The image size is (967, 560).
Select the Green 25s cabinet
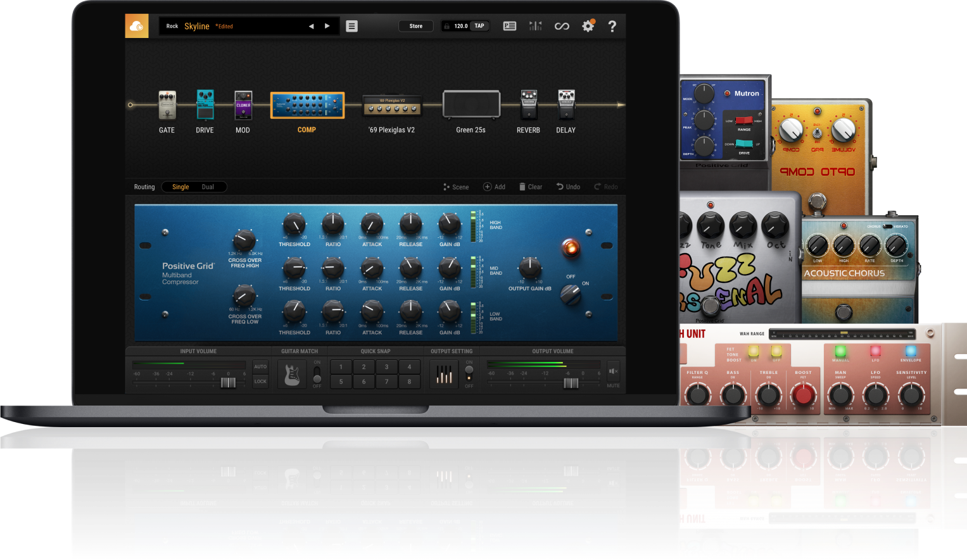pyautogui.click(x=471, y=104)
